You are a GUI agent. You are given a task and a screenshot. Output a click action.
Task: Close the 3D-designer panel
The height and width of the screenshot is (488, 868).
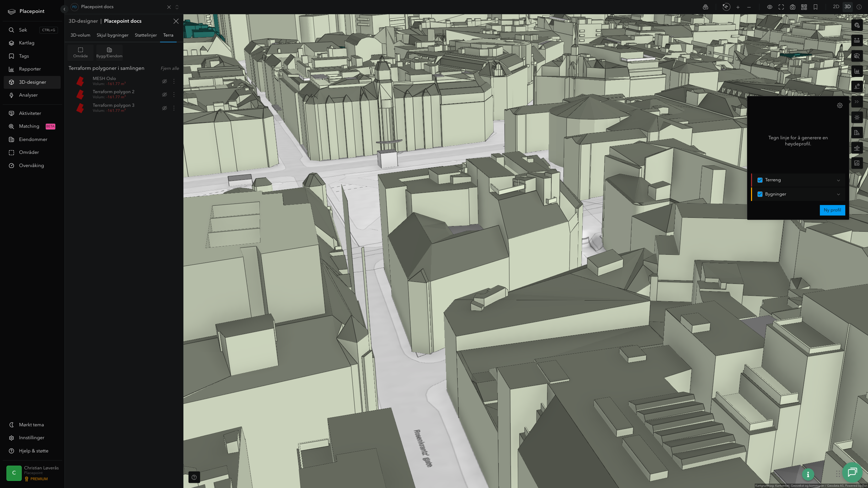(x=176, y=21)
